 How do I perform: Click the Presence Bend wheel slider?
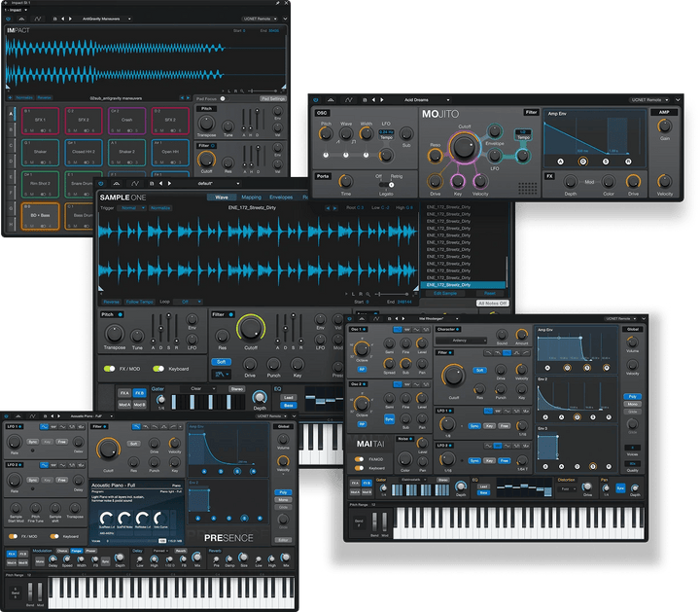click(30, 592)
